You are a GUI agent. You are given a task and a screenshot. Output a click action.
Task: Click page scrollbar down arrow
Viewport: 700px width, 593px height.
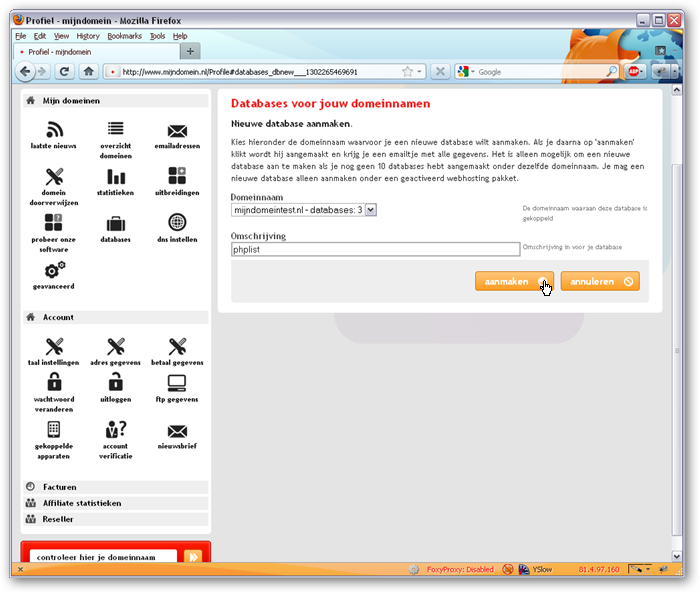pyautogui.click(x=677, y=556)
